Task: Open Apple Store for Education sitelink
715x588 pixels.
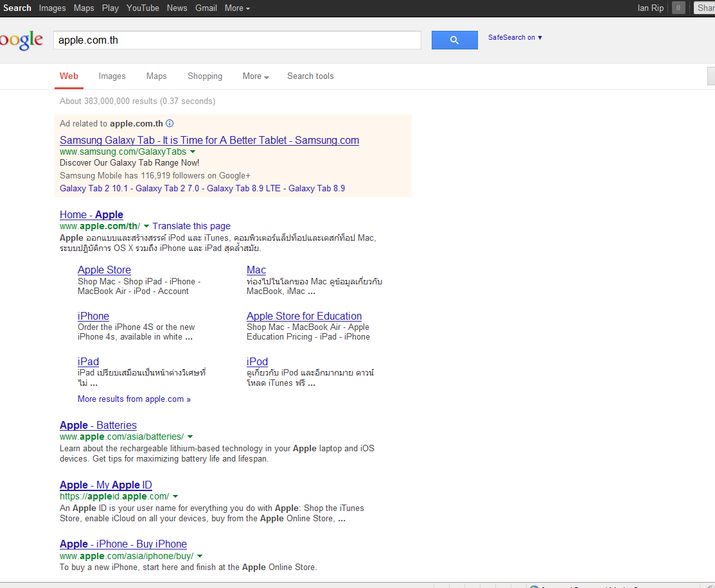Action: [304, 316]
